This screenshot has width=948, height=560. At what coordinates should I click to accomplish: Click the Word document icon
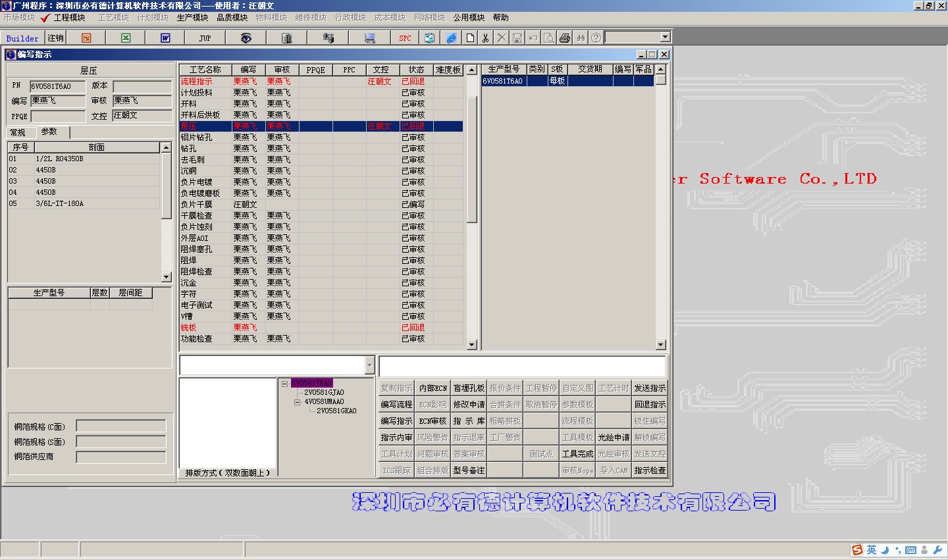(x=165, y=38)
